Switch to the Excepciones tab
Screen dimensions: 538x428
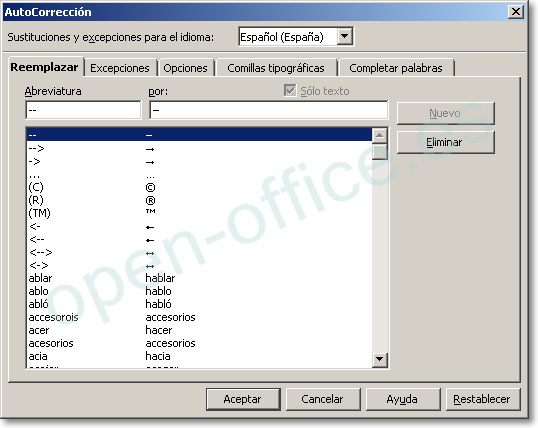120,68
